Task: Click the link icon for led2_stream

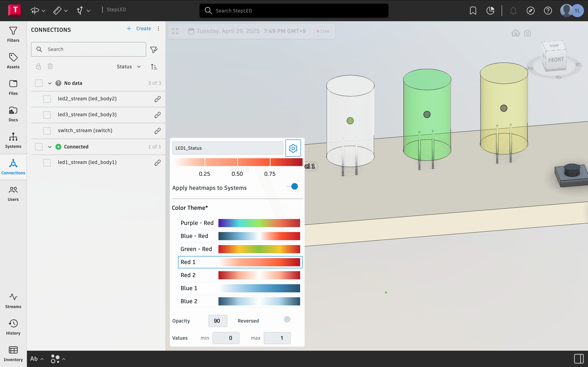Action: (157, 99)
